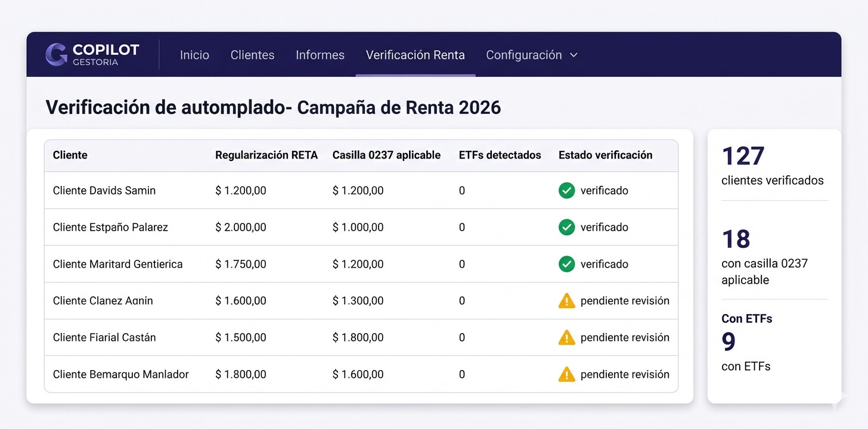
Task: Click $ 2.000,00 regularización for Estpaño Palarez
Action: coord(241,227)
